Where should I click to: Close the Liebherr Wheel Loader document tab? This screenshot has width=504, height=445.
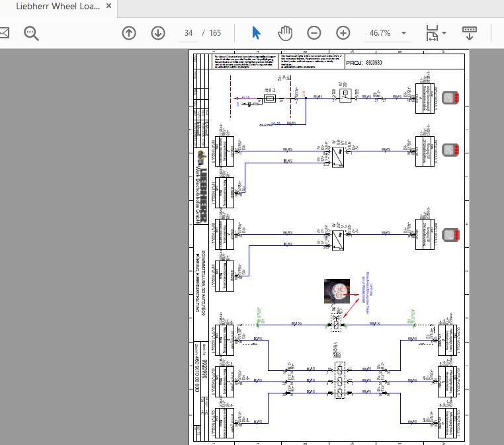[109, 7]
